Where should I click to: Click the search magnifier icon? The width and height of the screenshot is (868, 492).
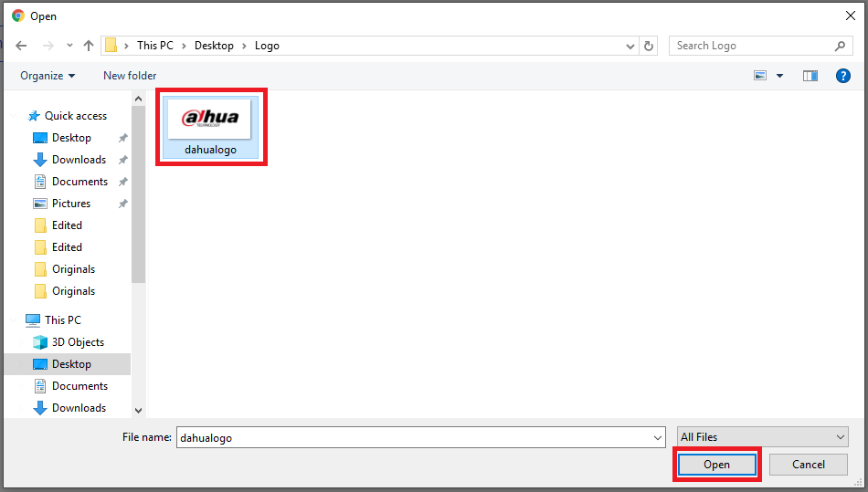(840, 46)
